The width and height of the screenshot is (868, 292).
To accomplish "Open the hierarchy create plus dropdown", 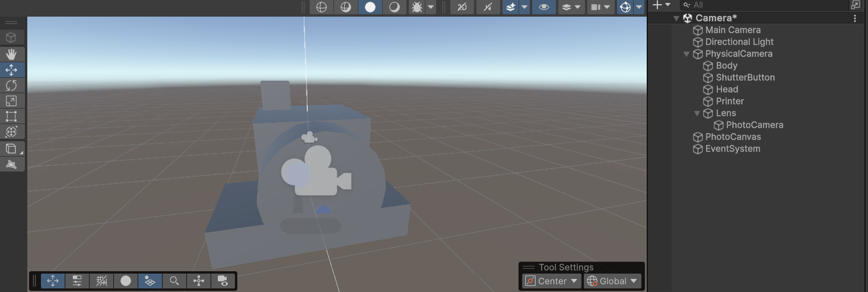I will coord(662,5).
